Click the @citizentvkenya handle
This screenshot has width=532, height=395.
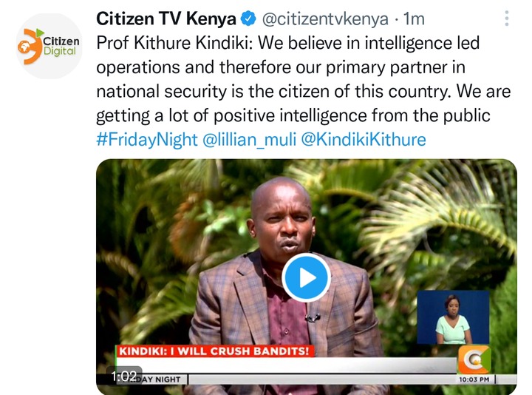tap(325, 19)
